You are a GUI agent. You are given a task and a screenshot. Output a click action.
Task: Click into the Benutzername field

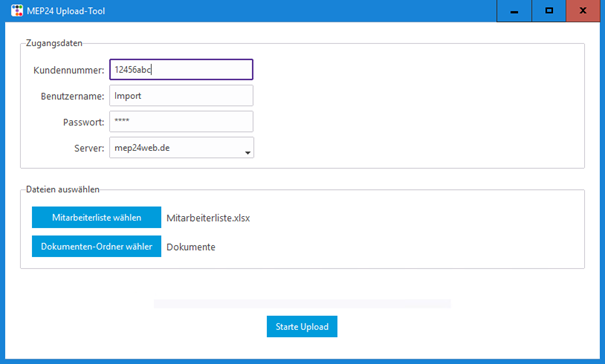181,95
